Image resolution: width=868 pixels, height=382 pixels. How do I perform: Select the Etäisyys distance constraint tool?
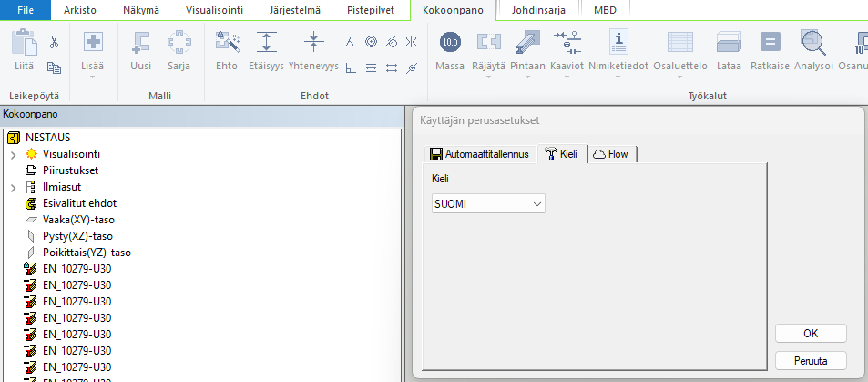pyautogui.click(x=266, y=43)
